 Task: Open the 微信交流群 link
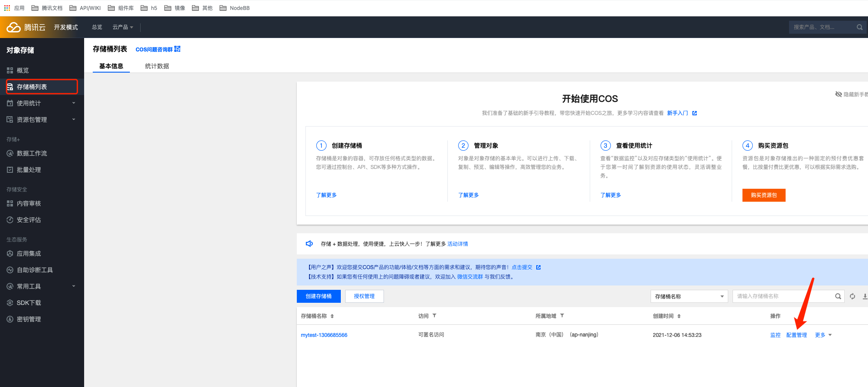click(470, 277)
